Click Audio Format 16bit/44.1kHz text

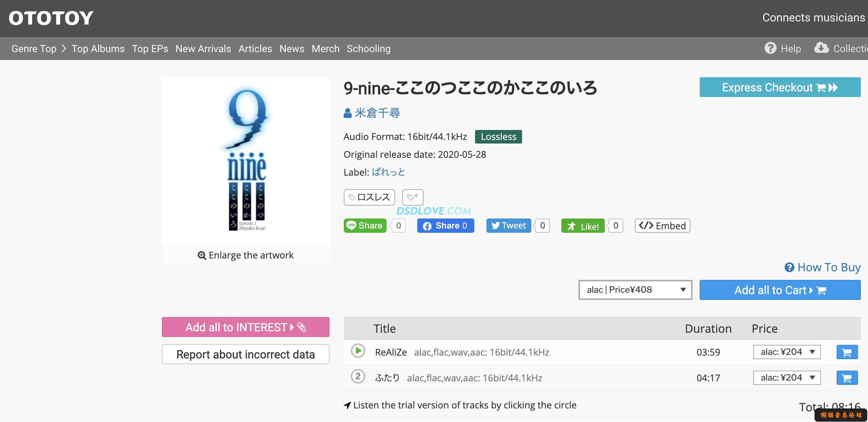point(405,137)
